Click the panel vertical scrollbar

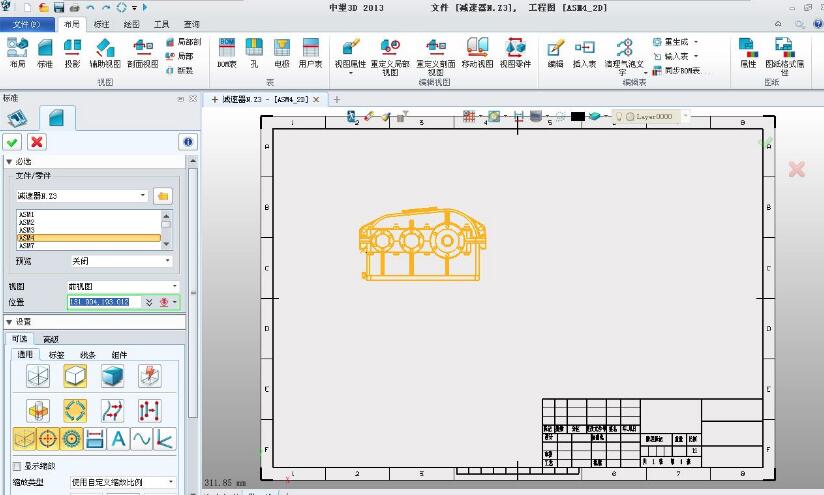tap(192, 293)
